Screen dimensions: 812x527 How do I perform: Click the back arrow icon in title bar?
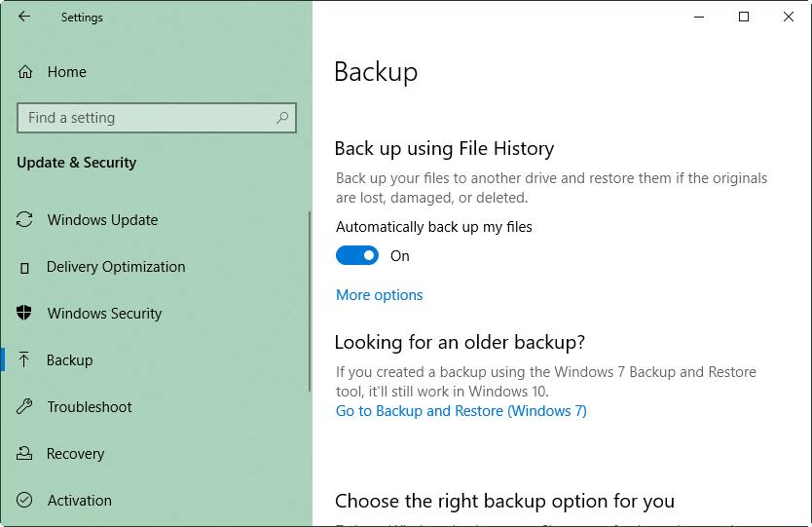pyautogui.click(x=24, y=17)
